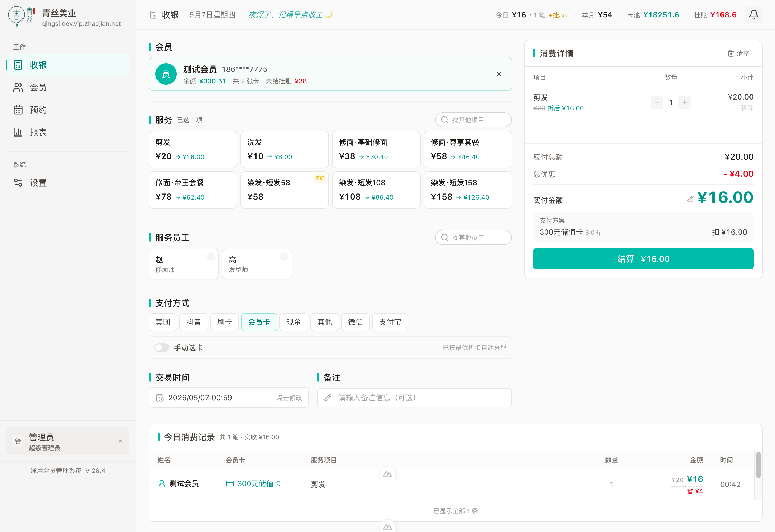
Task: Add 染发·短发158 service card
Action: click(468, 190)
